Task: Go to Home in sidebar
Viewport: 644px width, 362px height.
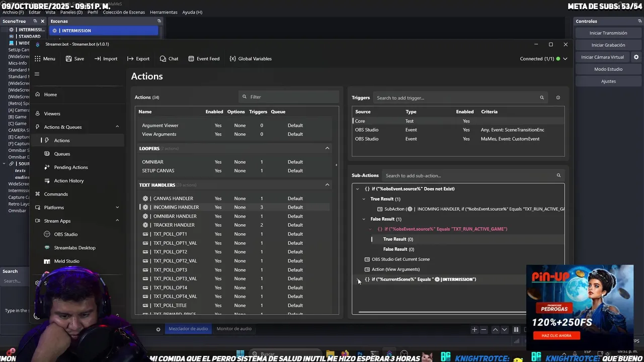Action: (x=50, y=95)
